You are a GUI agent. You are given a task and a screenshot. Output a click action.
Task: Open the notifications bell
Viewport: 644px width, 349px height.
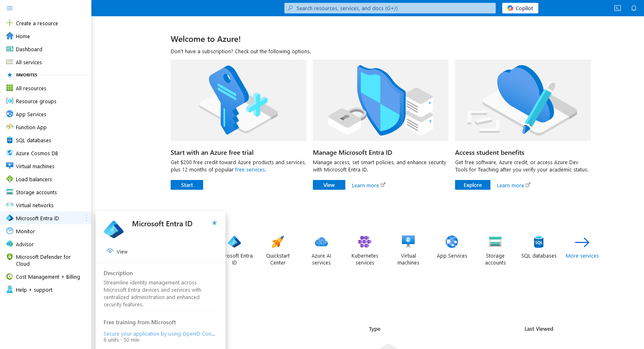pos(633,8)
